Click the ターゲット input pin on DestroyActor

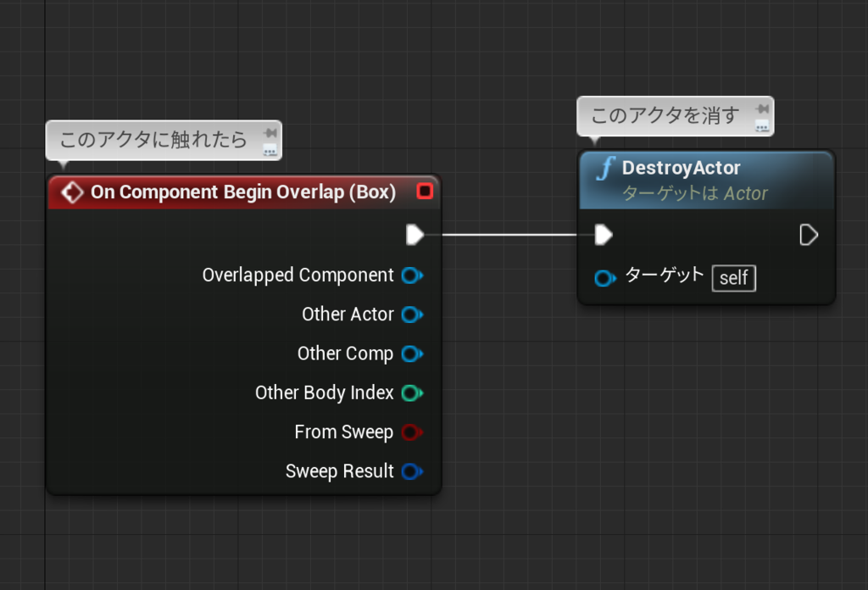pyautogui.click(x=605, y=277)
